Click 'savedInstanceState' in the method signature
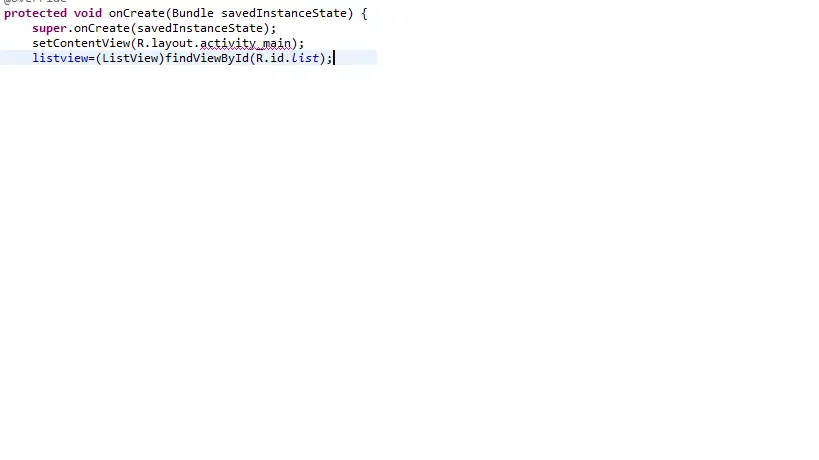819x460 pixels. (284, 13)
